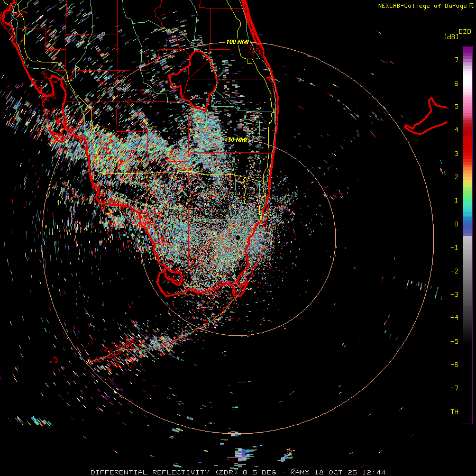Screen dimensions: 476x476
Task: Select the 6 dB label on the scale
Action: pyautogui.click(x=456, y=83)
